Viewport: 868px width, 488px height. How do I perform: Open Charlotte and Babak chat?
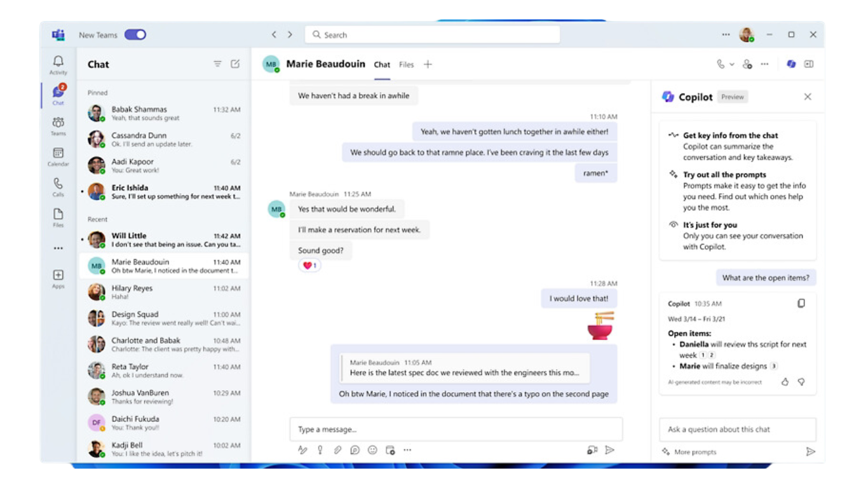click(163, 344)
